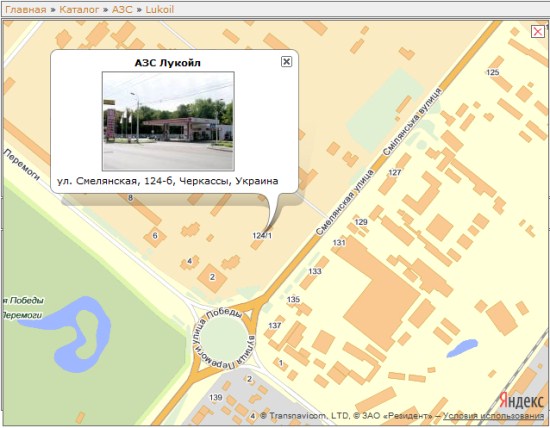The width and height of the screenshot is (550, 428).
Task: Open the АЗС breadcrumb link
Action: 122,9
